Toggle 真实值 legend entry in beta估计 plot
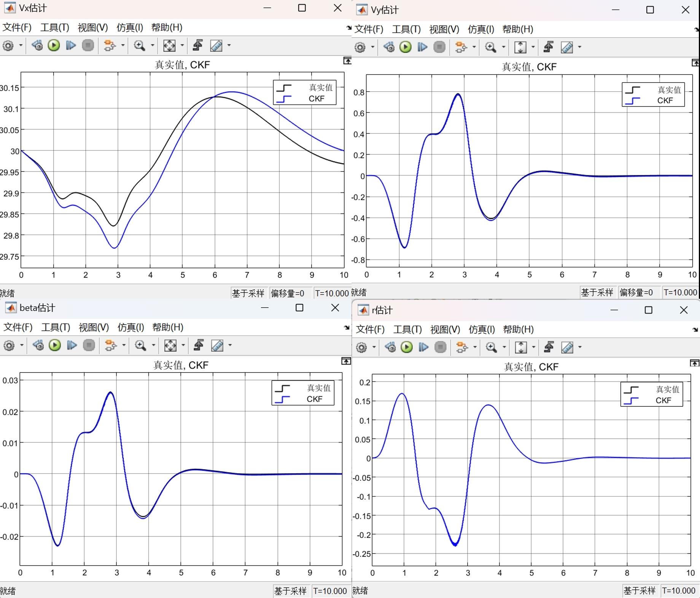700x598 pixels. click(303, 388)
